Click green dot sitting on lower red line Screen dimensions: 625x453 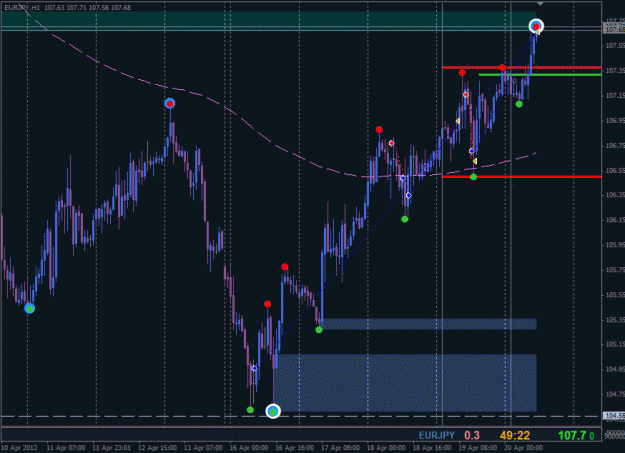(473, 177)
